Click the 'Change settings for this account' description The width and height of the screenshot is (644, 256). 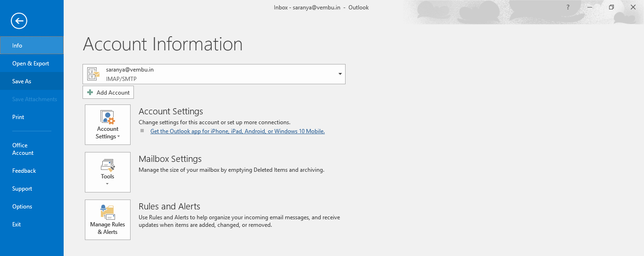click(215, 122)
